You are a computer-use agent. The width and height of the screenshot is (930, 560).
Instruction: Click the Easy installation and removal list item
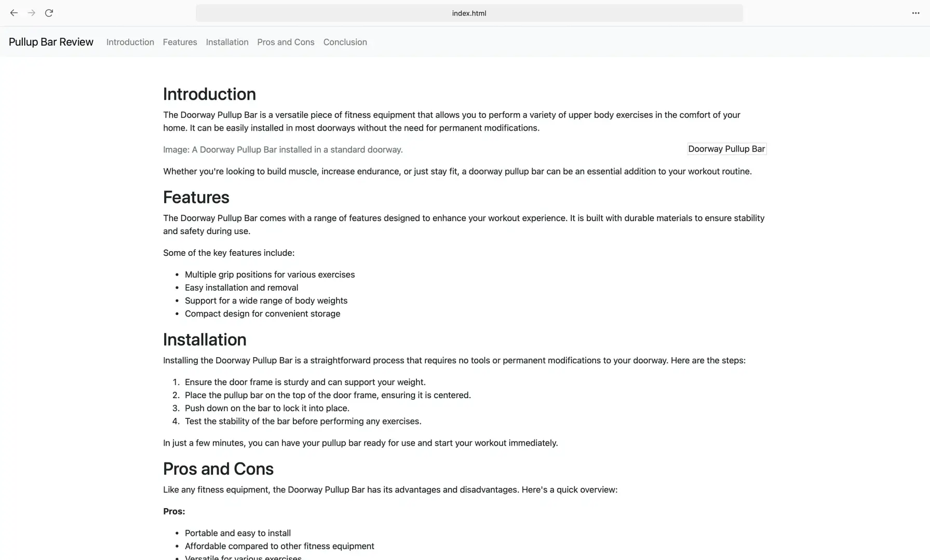click(x=241, y=288)
